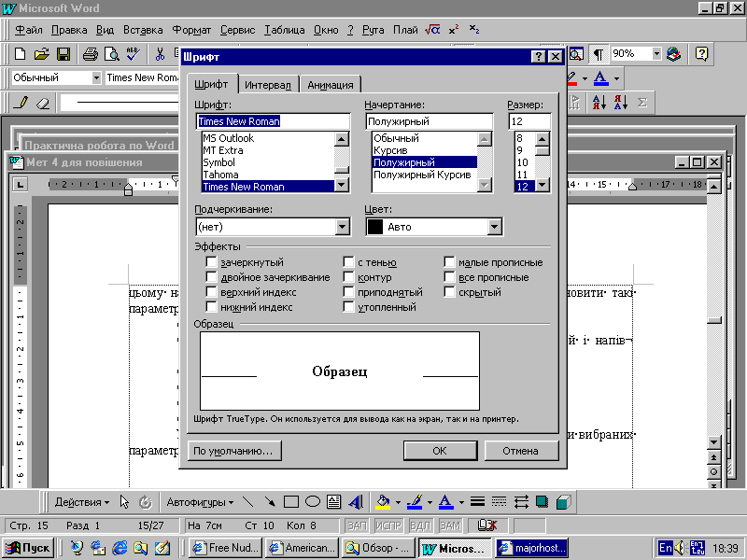This screenshot has height=560, width=747.
Task: Tick the верхний индекс checkbox
Action: pyautogui.click(x=211, y=292)
